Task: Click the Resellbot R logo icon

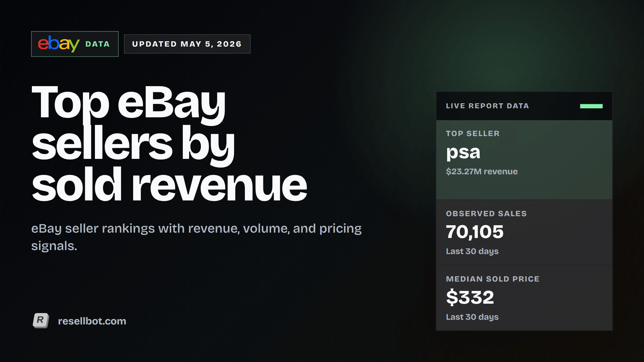Action: pyautogui.click(x=41, y=320)
